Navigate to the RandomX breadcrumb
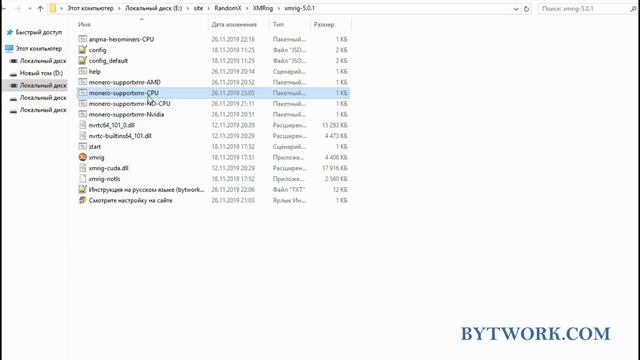This screenshot has width=640, height=360. click(228, 9)
